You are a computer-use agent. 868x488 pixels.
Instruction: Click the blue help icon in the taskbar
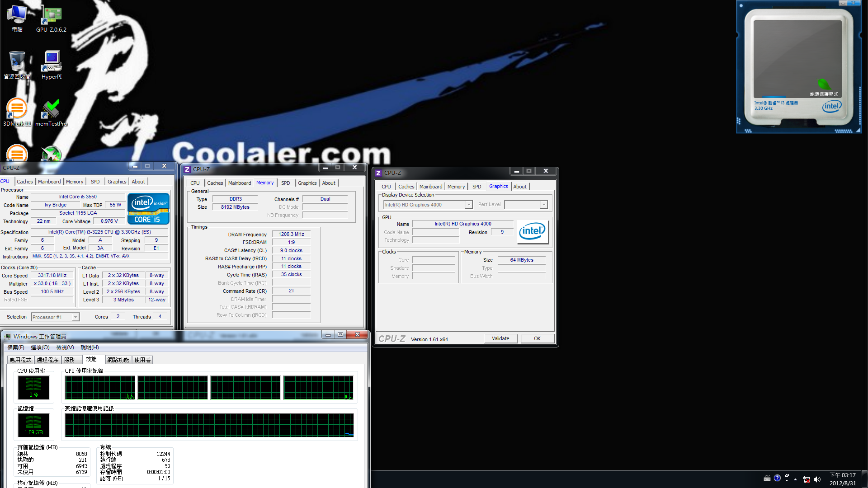coord(777,478)
